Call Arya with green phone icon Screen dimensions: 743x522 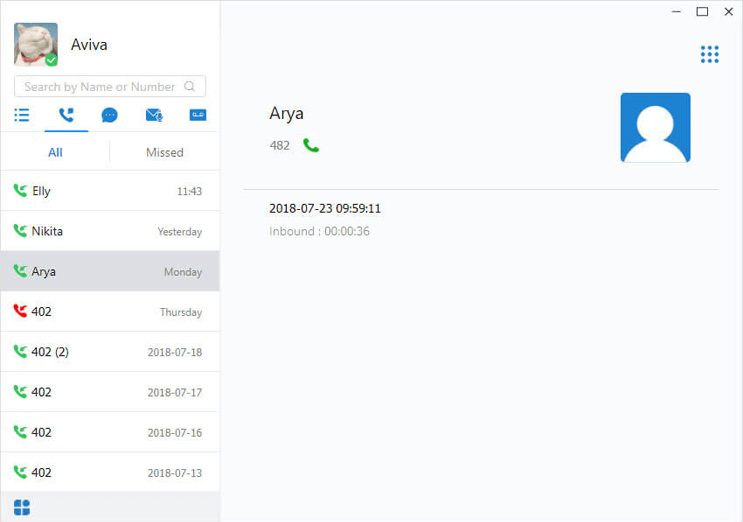(311, 145)
